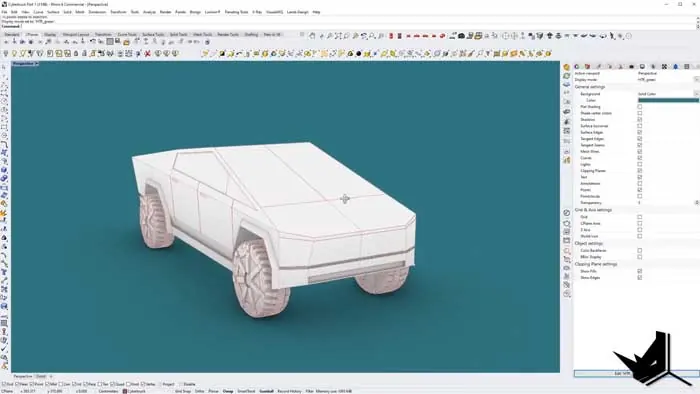
Task: Open the Background Solid Color dropdown
Action: click(696, 94)
